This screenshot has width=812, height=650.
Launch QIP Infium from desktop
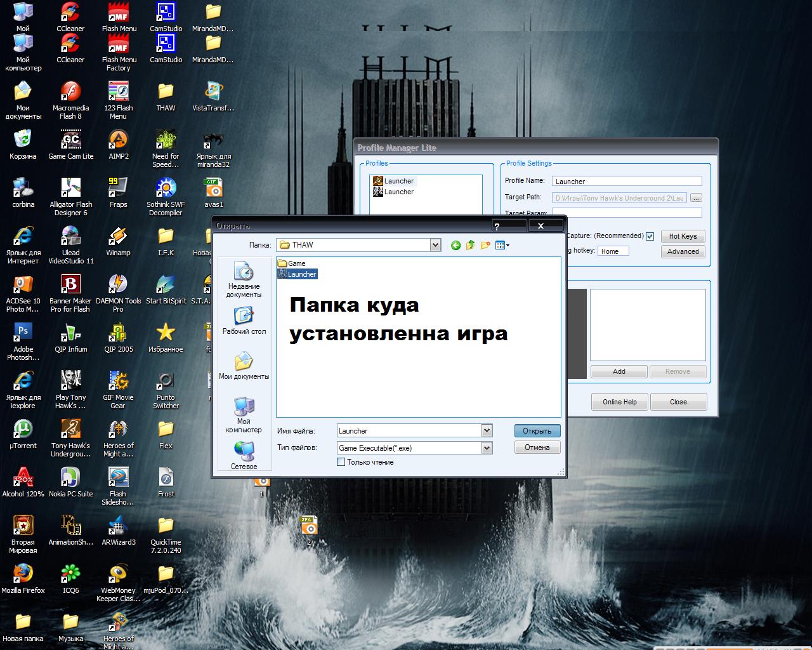[70, 338]
